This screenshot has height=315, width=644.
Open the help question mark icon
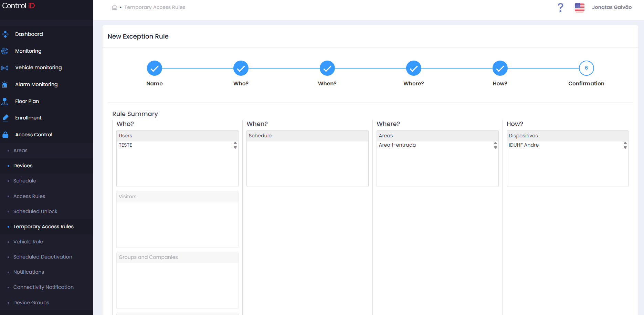pos(561,8)
